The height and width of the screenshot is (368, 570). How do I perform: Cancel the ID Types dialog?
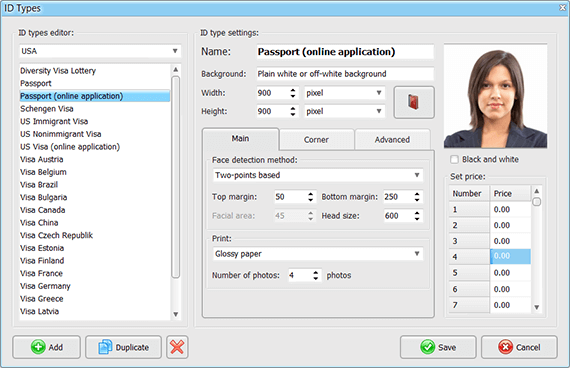pos(519,347)
